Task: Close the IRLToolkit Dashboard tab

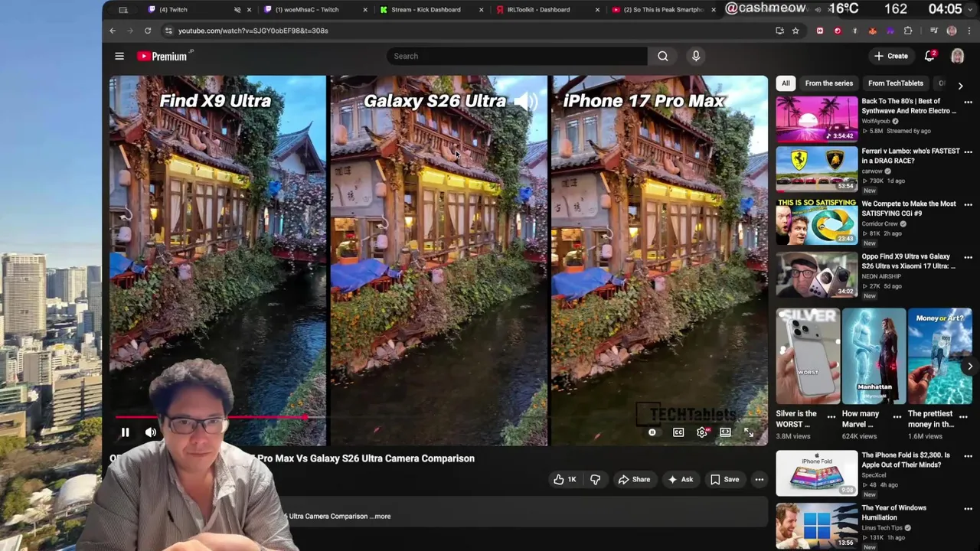Action: (598, 10)
